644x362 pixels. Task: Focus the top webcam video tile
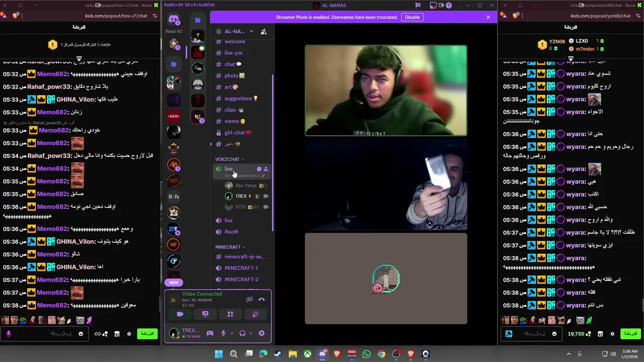click(386, 90)
